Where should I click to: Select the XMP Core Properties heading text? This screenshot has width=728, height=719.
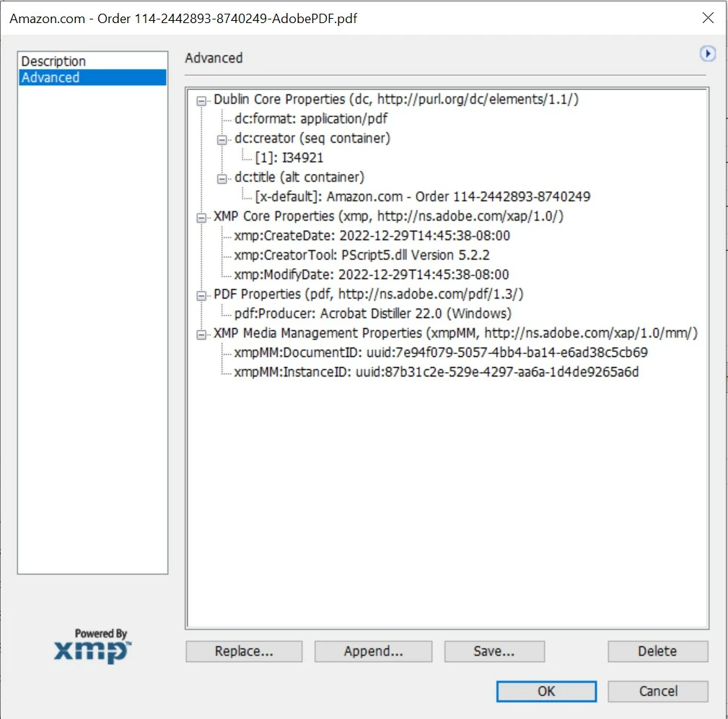[x=388, y=216]
